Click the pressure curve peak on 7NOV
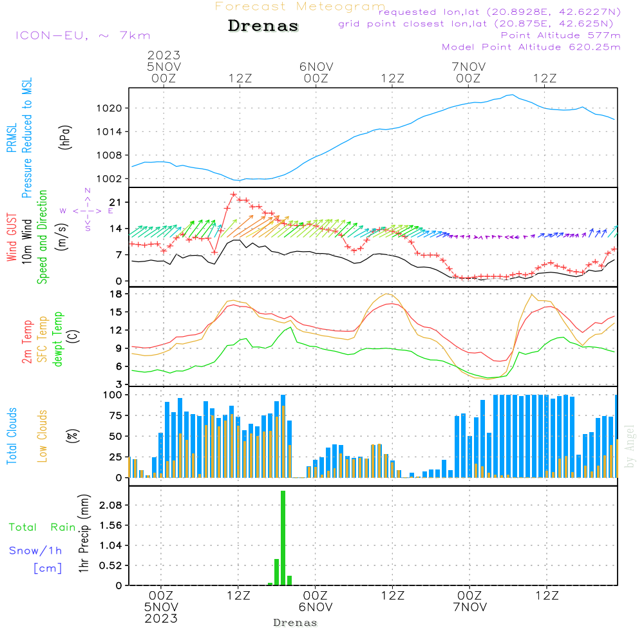The width and height of the screenshot is (644, 644). pyautogui.click(x=512, y=95)
